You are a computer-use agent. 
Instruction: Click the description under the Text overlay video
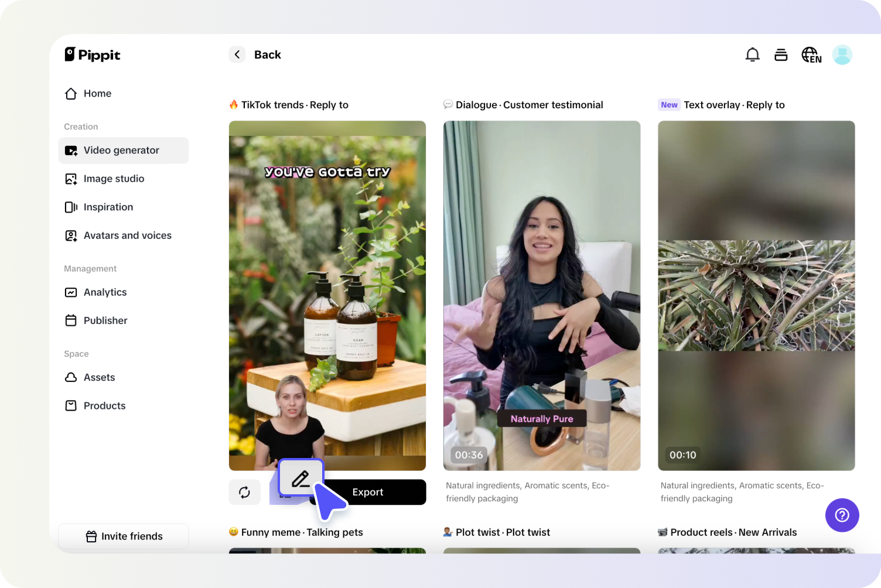click(x=742, y=492)
